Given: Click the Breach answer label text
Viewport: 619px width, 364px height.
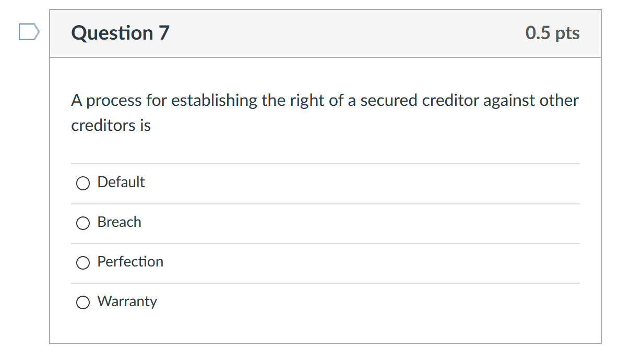Looking at the screenshot, I should (x=119, y=222).
